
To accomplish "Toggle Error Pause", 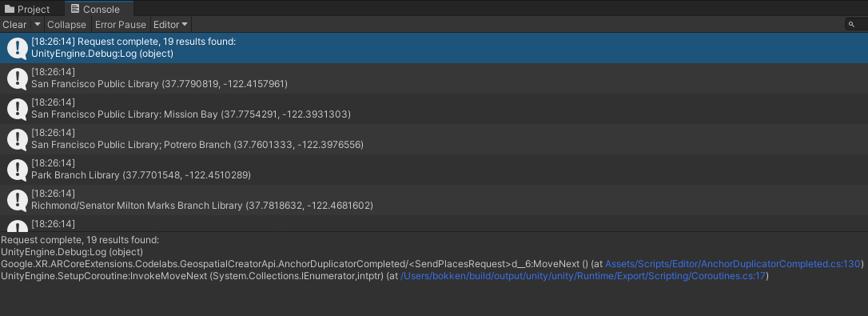I will (120, 24).
